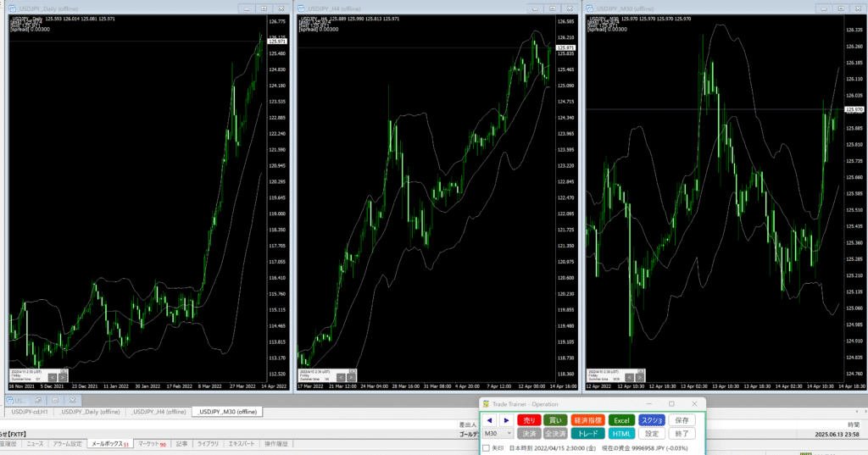
Task: Click the grey 決済 settle button
Action: click(x=529, y=434)
